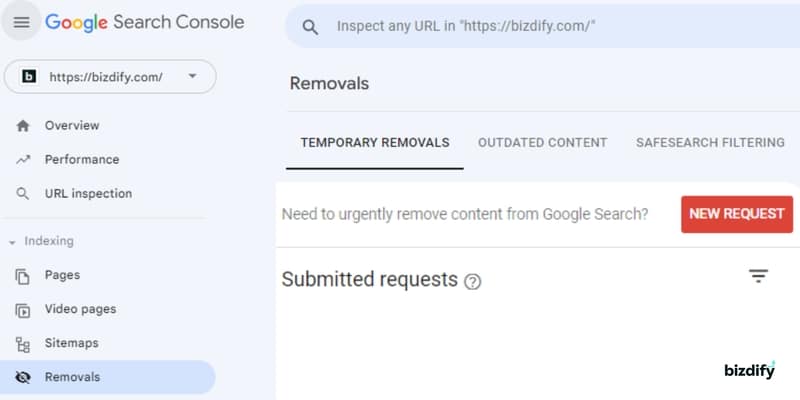Open the hamburger main menu
The height and width of the screenshot is (400, 800).
point(21,22)
